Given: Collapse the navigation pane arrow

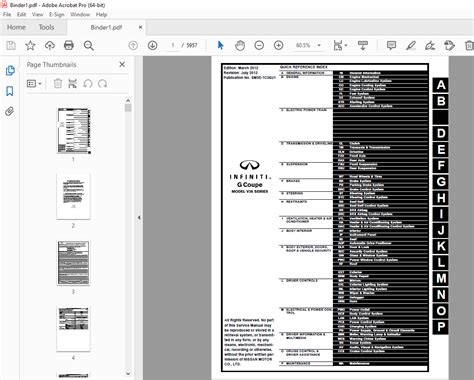Looking at the screenshot, I should tap(139, 218).
